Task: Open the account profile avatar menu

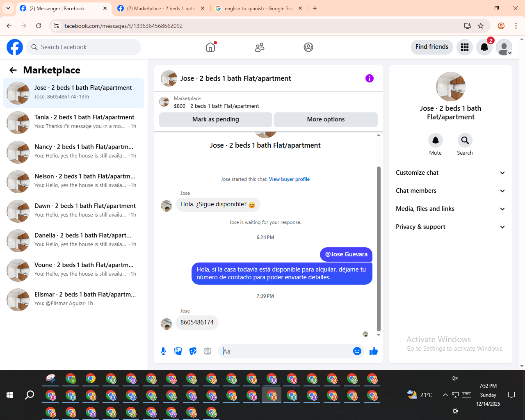Action: click(x=504, y=47)
